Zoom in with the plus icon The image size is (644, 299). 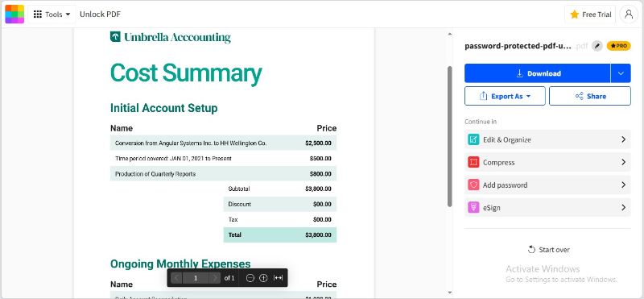pyautogui.click(x=264, y=277)
